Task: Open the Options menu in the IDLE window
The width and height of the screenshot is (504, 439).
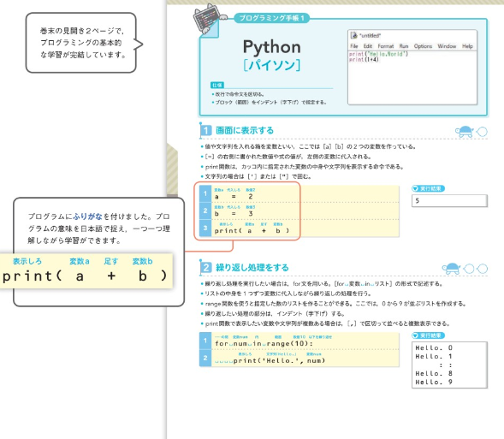Action: coord(423,46)
